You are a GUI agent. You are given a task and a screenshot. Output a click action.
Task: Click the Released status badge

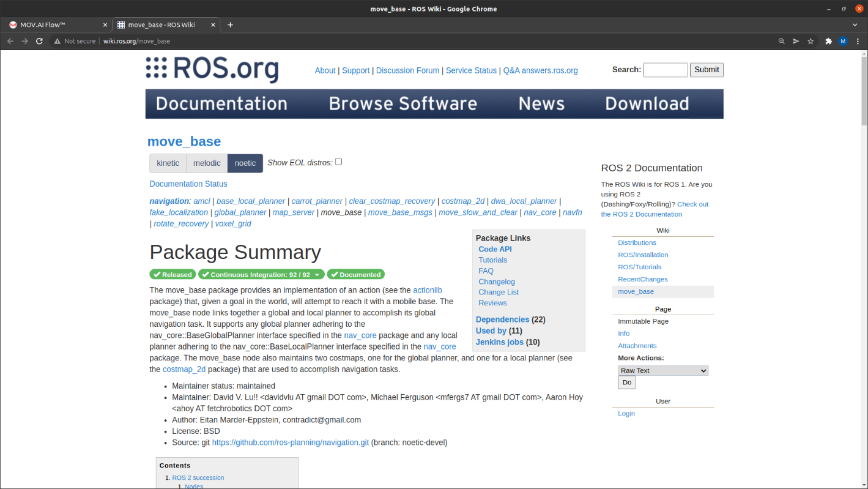[x=172, y=274]
